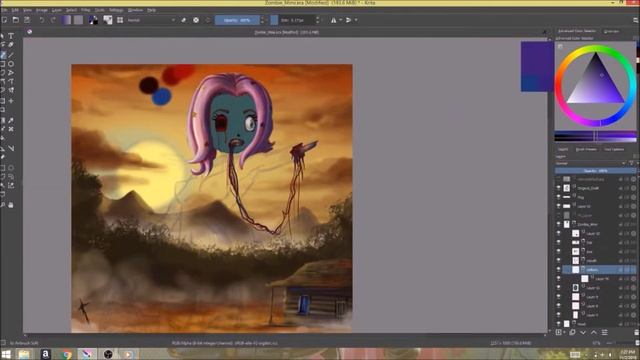Viewport: 640px width, 360px height.
Task: Open the Select menu
Action: 71,10
